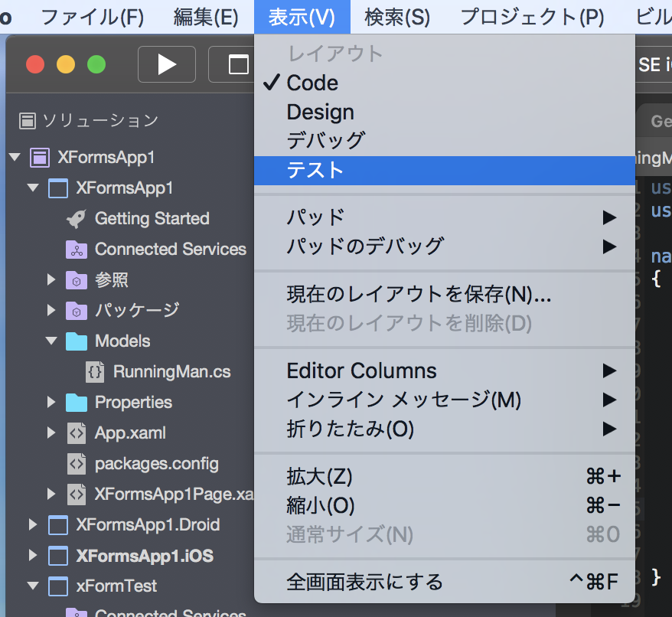Open the インライン メッセージ(M) submenu

tap(445, 400)
